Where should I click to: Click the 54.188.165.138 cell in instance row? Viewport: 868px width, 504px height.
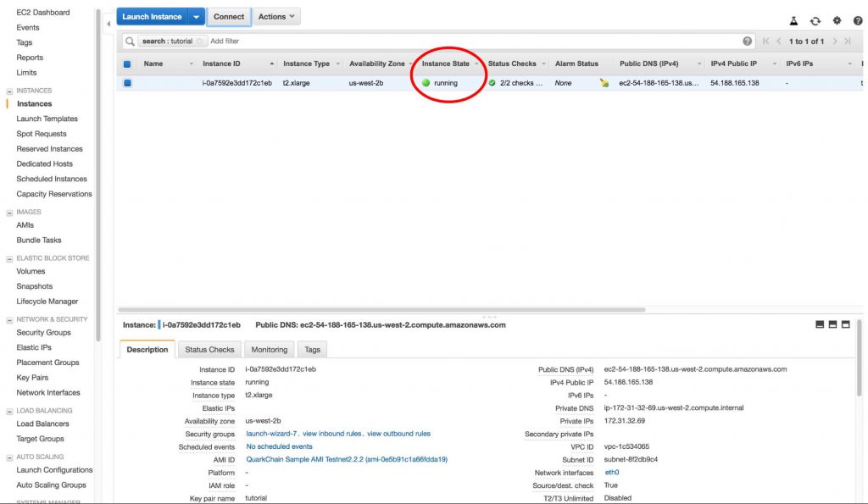[x=735, y=83]
